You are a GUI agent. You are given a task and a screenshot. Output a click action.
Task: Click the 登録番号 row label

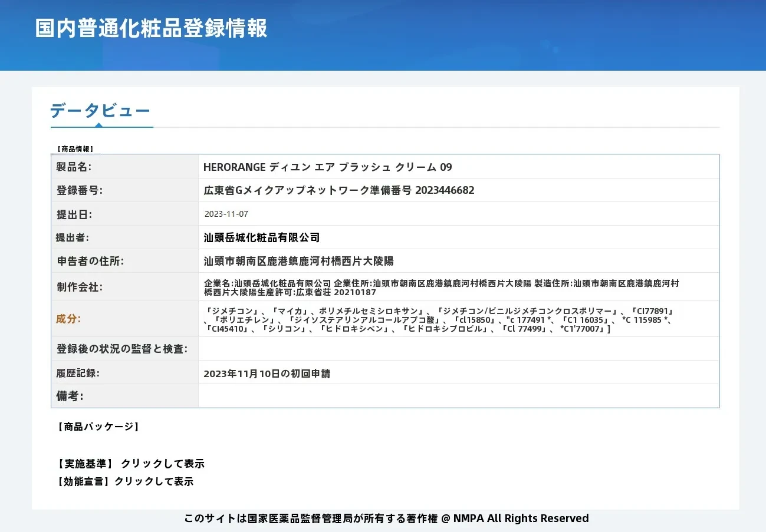click(x=80, y=190)
